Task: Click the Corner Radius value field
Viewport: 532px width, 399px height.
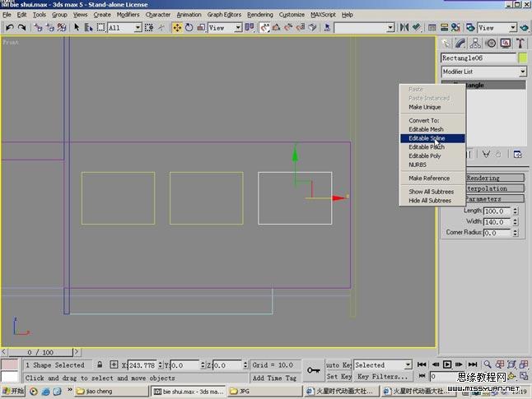Action: click(497, 233)
